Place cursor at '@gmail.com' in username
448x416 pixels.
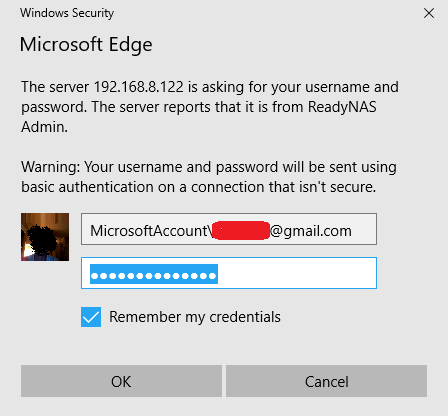point(310,231)
